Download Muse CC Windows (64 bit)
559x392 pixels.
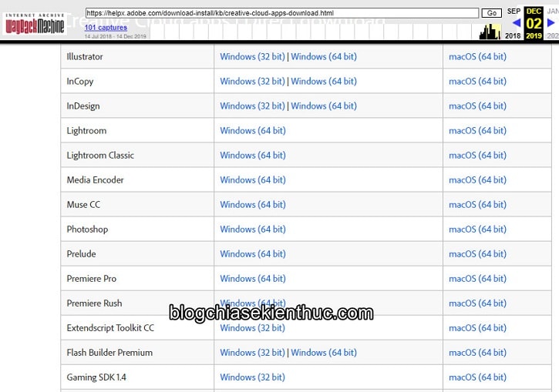[x=253, y=205]
